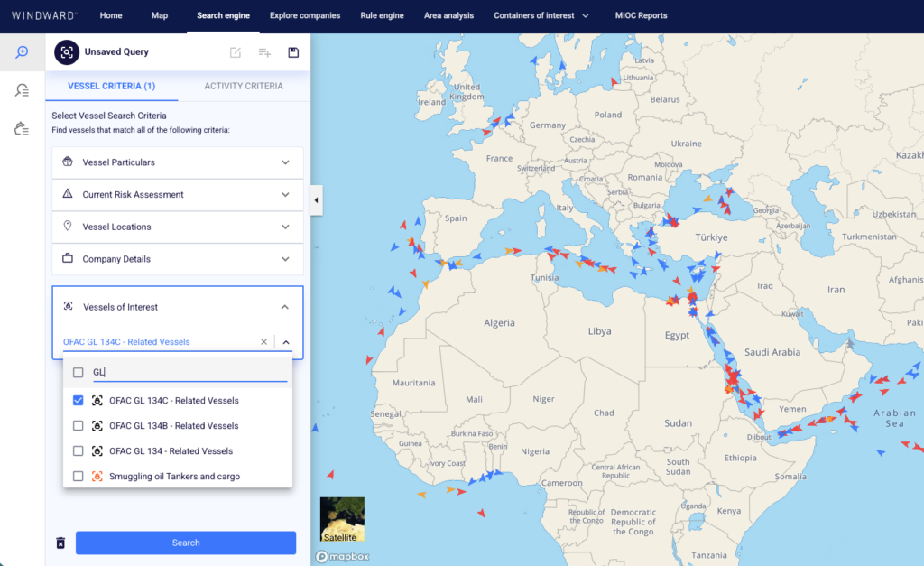Collapse the side panel with arrow handle
Image resolution: width=924 pixels, height=566 pixels.
(317, 200)
